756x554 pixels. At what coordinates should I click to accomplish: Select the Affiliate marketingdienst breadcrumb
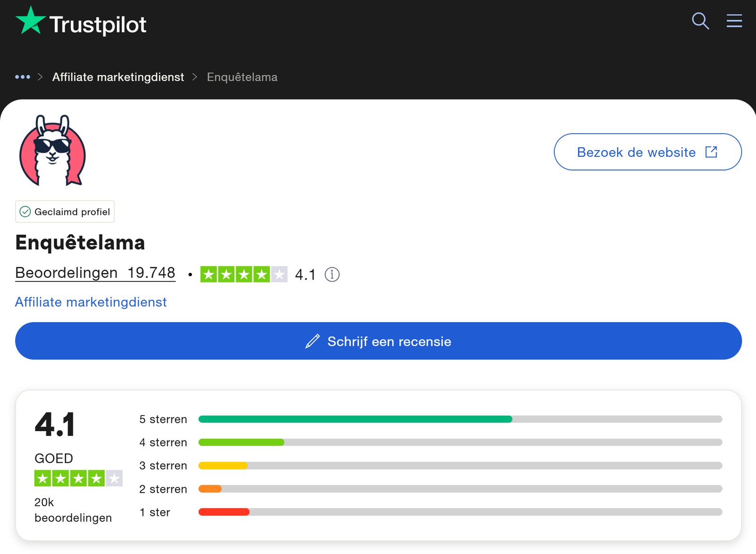pos(118,77)
